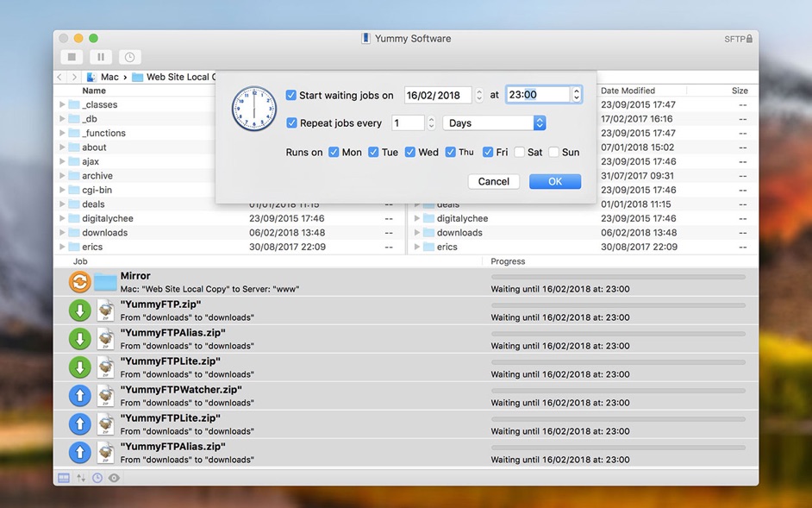Enable the Sat checkbox
812x508 pixels.
(520, 152)
